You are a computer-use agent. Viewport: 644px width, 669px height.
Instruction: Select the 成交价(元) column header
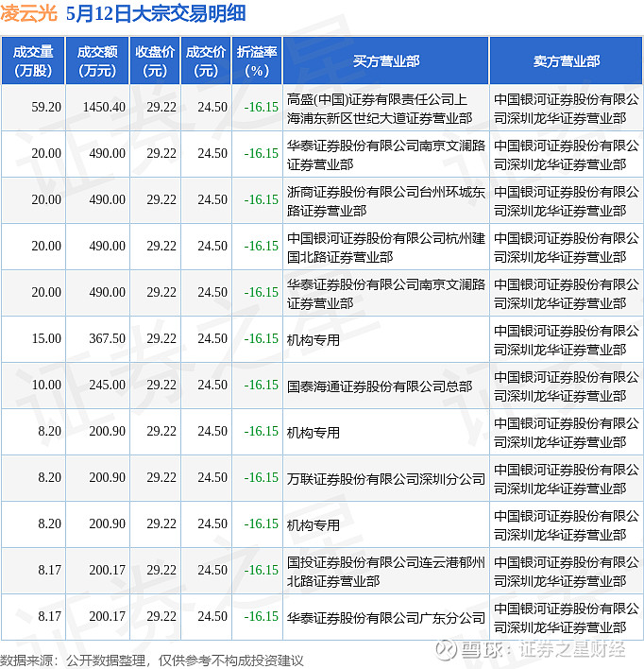coord(206,61)
